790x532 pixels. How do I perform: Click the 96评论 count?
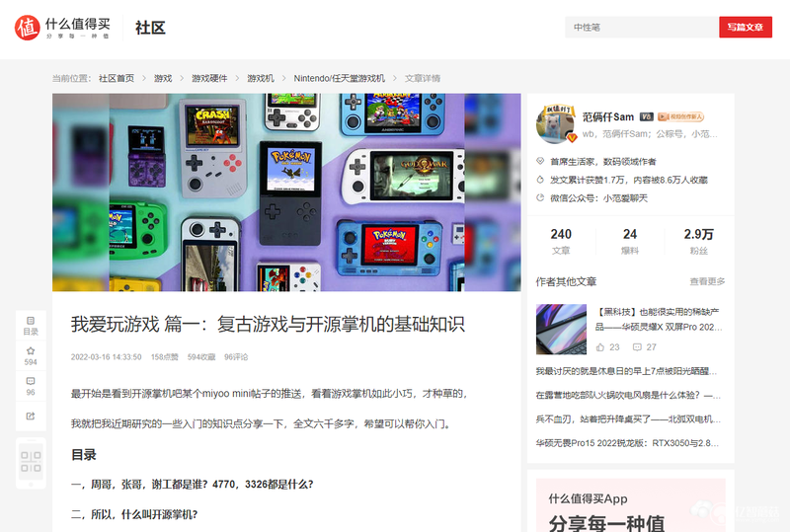236,356
